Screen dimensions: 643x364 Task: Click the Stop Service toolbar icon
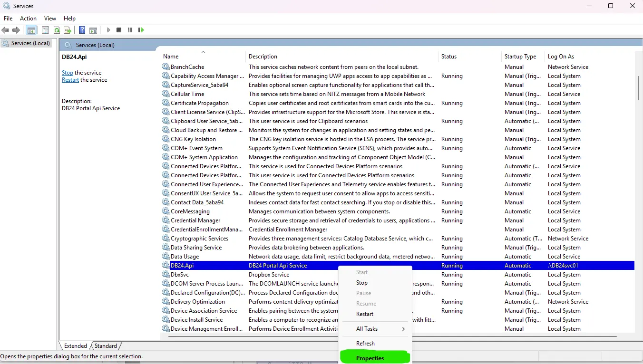119,30
